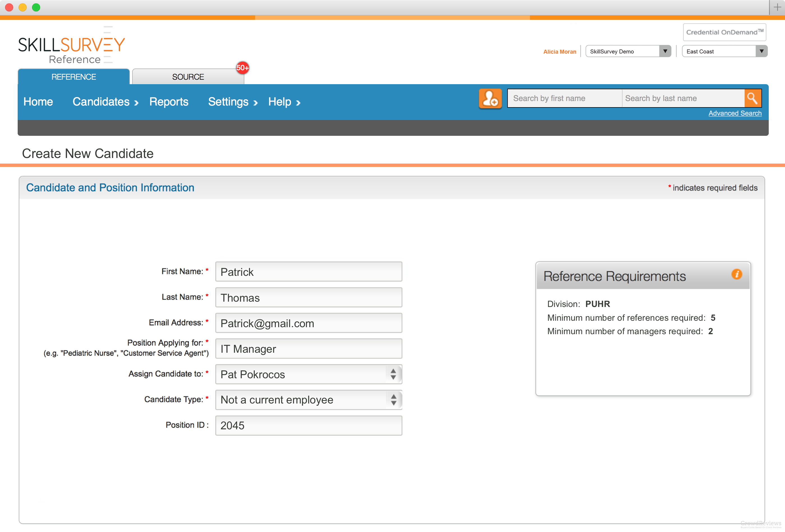Viewport: 785px width, 532px height.
Task: Open the SkillSurvey Demo dropdown
Action: point(628,51)
